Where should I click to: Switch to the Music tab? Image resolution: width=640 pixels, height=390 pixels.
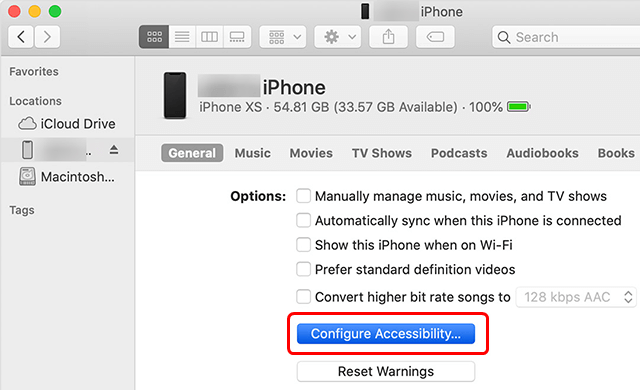(x=252, y=153)
